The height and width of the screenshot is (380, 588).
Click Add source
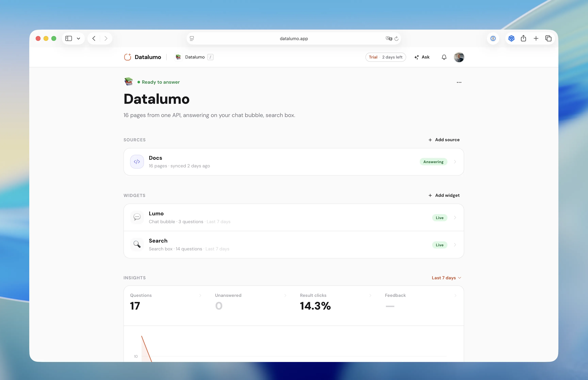pos(444,140)
